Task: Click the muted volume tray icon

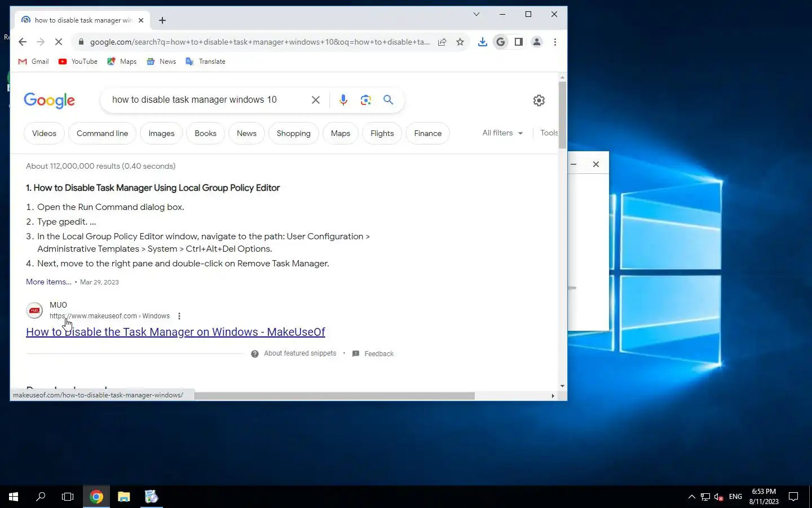Action: click(719, 497)
